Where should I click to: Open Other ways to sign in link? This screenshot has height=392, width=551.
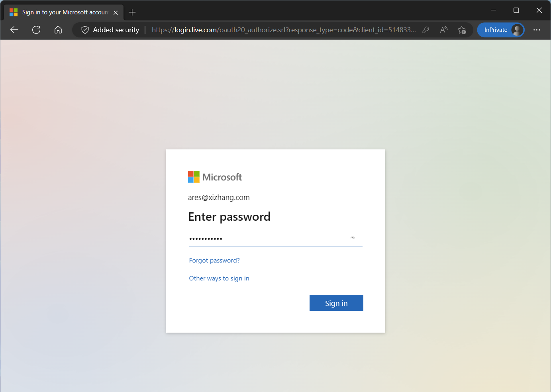(219, 278)
